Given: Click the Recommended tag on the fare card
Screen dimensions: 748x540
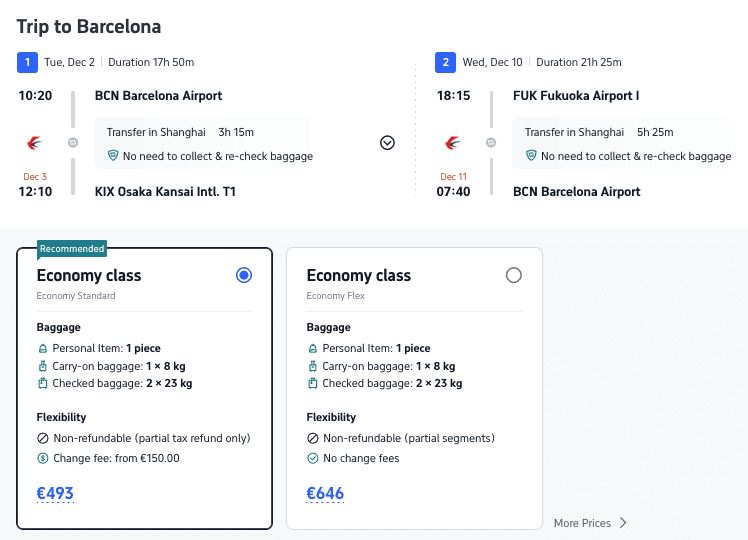Looking at the screenshot, I should tap(72, 248).
